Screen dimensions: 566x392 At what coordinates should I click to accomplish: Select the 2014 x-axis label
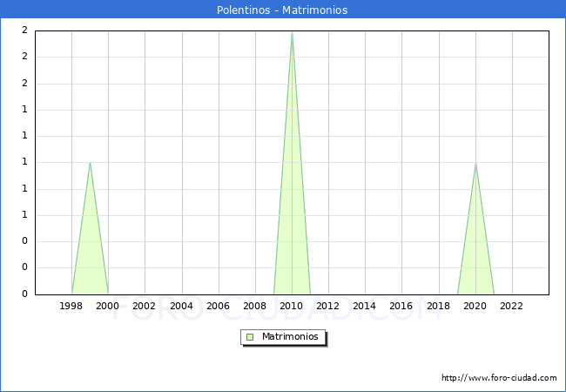click(x=365, y=306)
